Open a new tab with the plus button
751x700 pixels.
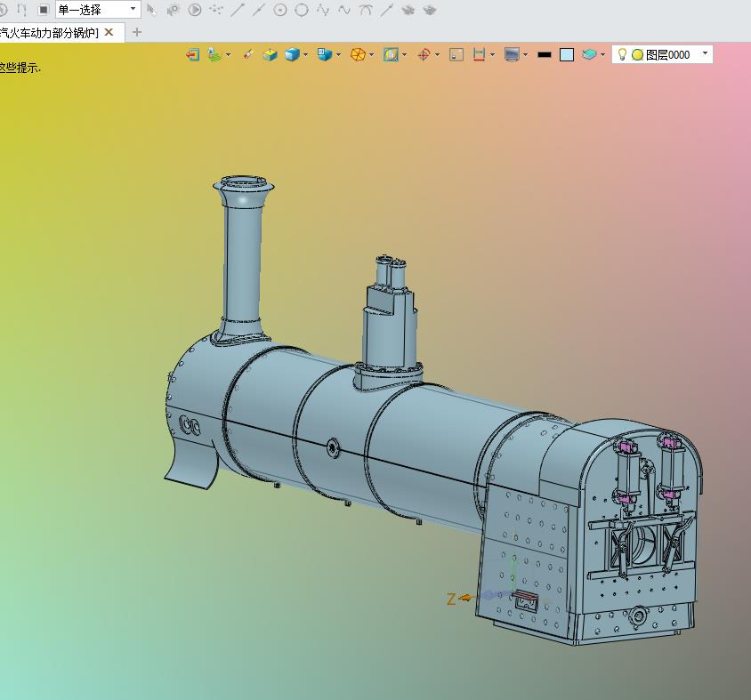pyautogui.click(x=137, y=32)
